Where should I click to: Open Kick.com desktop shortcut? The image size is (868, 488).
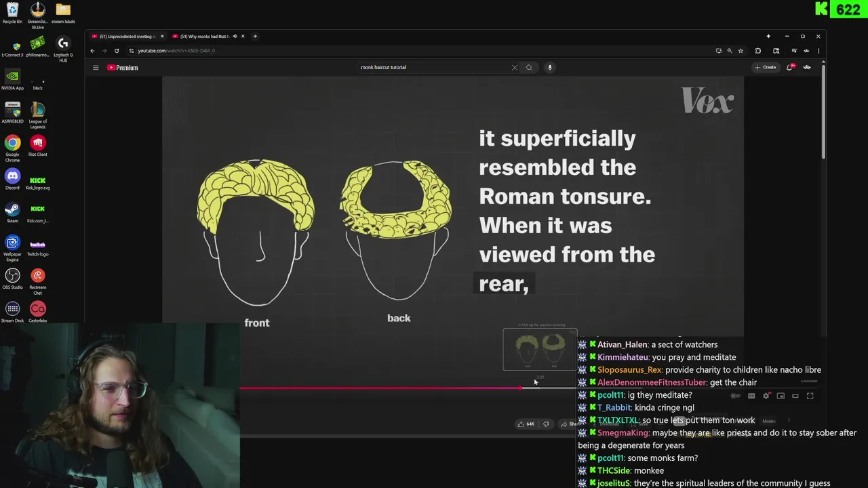click(38, 213)
